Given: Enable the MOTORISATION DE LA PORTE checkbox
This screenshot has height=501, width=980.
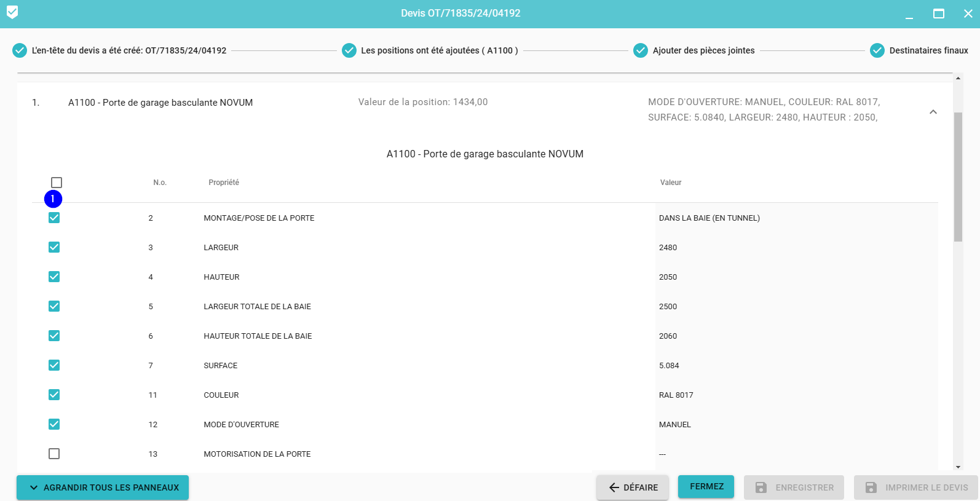Looking at the screenshot, I should (54, 454).
